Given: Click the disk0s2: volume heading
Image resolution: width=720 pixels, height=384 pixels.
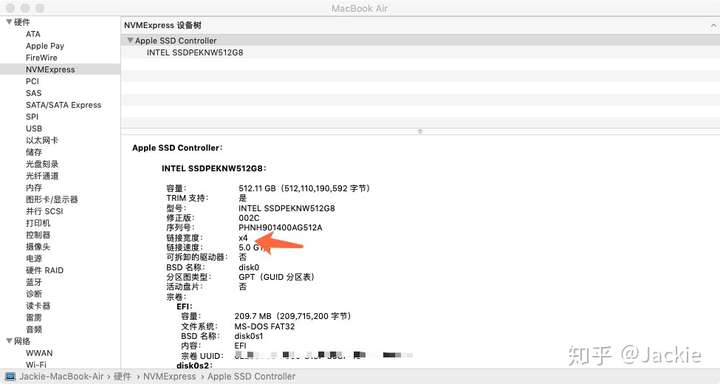Looking at the screenshot, I should pyautogui.click(x=195, y=366).
